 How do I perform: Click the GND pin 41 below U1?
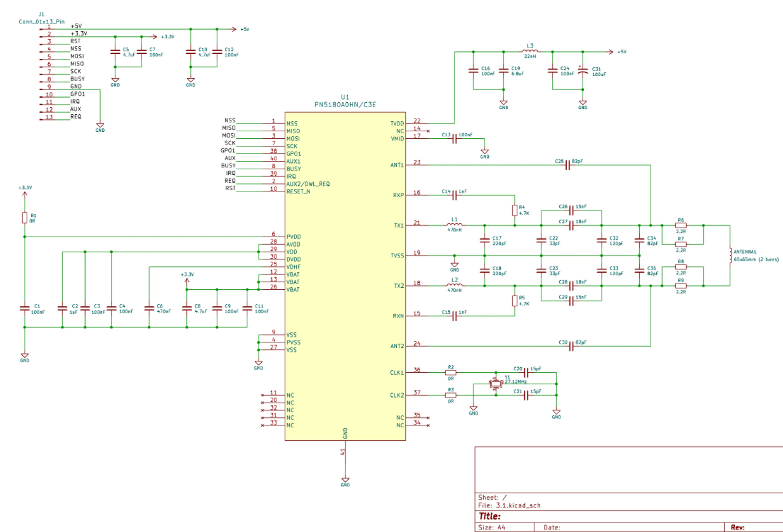pyautogui.click(x=344, y=450)
